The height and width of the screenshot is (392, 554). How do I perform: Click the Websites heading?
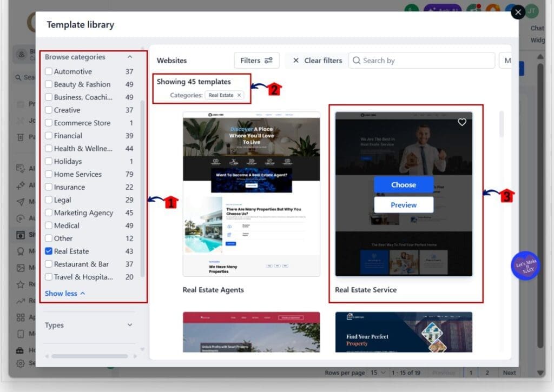pos(172,61)
